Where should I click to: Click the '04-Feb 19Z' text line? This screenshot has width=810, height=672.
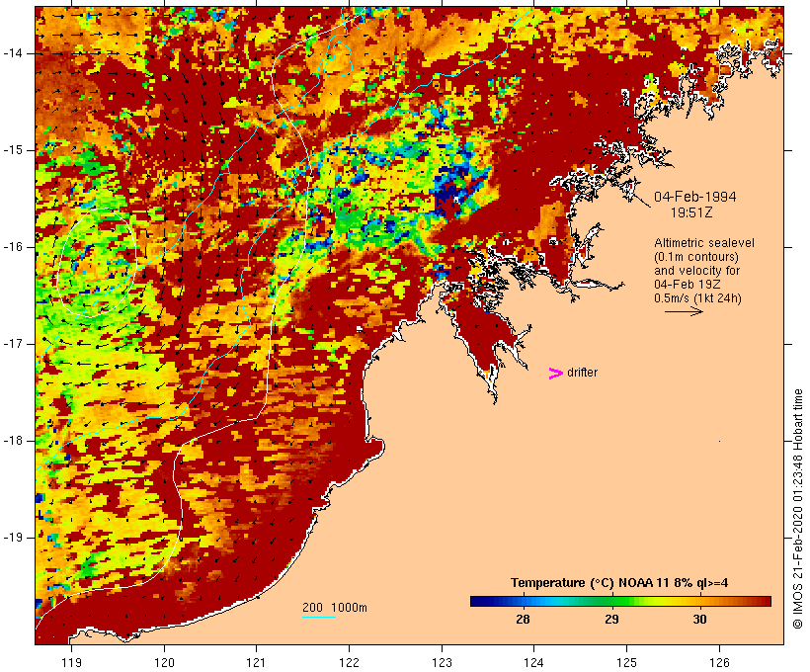tap(688, 285)
